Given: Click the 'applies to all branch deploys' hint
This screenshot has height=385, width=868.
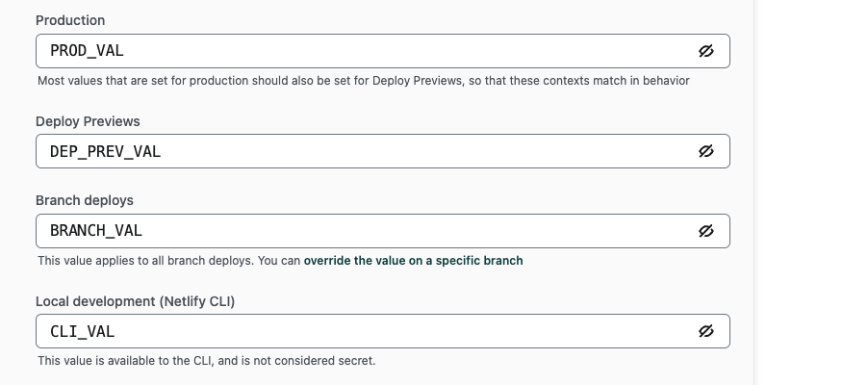Looking at the screenshot, I should 168,261.
